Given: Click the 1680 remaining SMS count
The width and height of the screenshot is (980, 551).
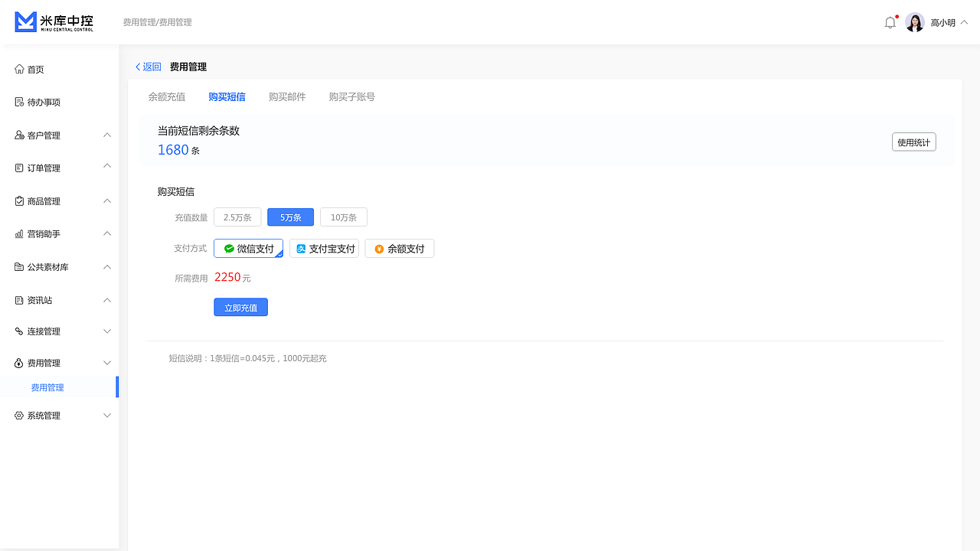Looking at the screenshot, I should (173, 150).
